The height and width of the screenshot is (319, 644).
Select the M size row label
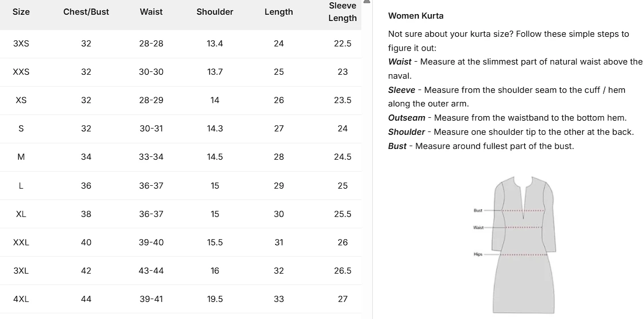coord(21,157)
